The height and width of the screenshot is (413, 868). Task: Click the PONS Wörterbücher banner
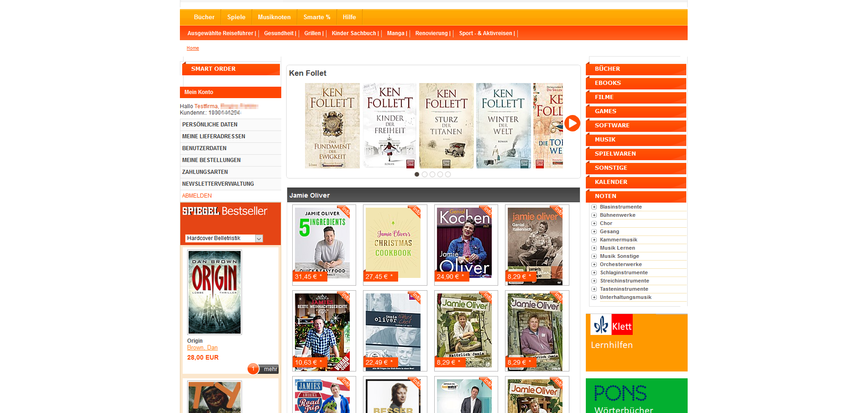pos(637,396)
